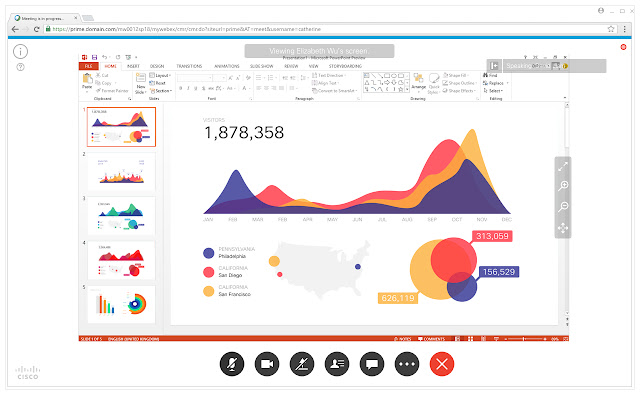Viewport: 640px width, 400px height.
Task: Toggle Bold formatting in Font group
Action: [181, 88]
